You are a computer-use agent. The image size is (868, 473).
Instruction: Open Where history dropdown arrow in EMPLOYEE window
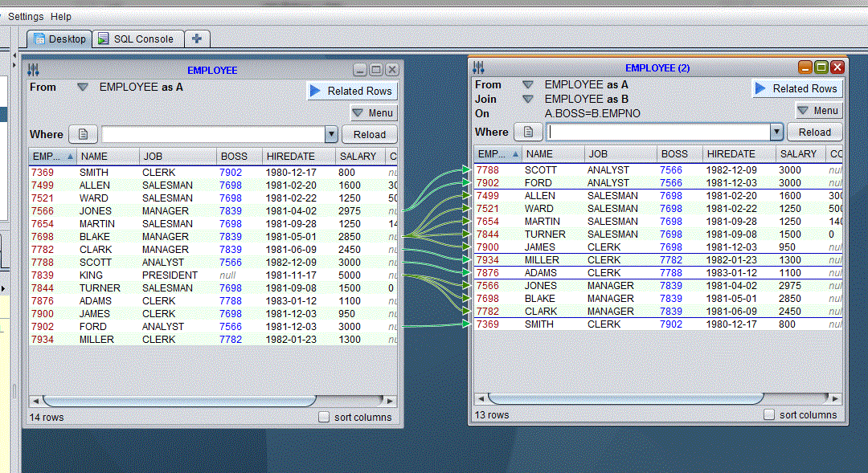331,134
